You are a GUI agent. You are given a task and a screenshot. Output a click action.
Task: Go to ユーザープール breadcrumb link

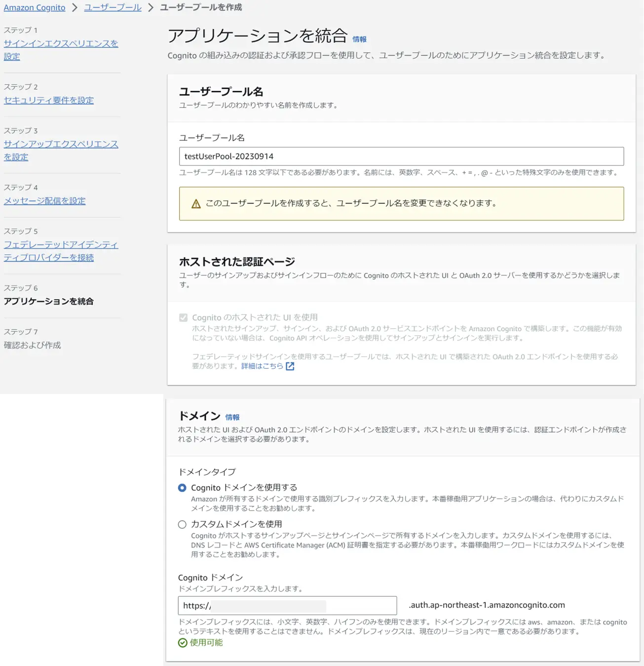click(x=113, y=7)
